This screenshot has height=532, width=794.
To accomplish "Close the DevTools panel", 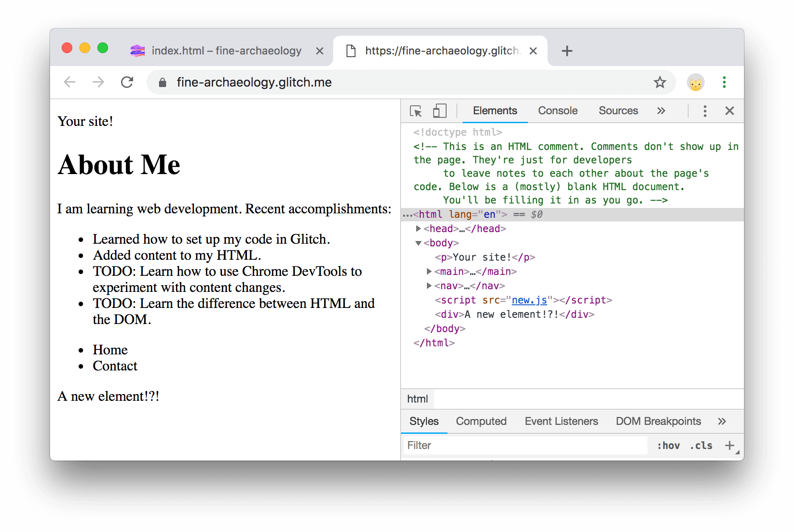I will tap(730, 111).
